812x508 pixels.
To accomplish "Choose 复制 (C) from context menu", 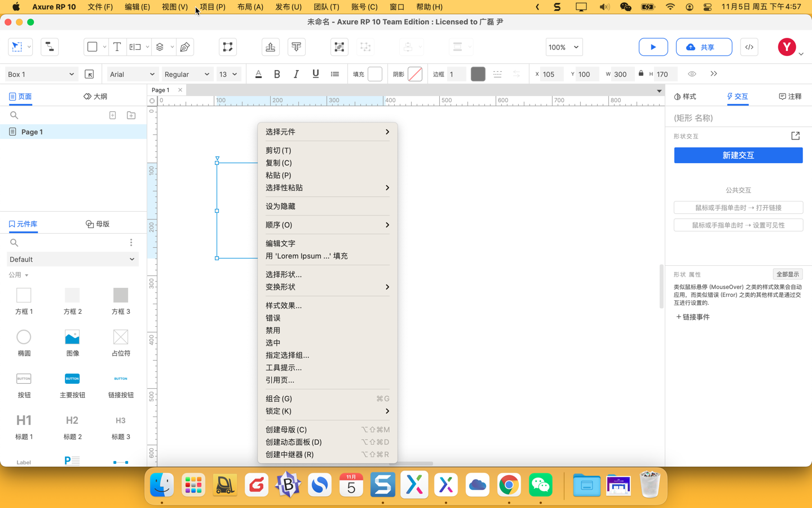I will tap(327, 163).
